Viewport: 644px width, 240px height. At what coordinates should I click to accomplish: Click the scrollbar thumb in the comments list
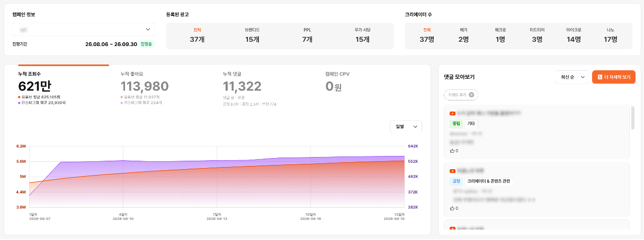(x=632, y=117)
